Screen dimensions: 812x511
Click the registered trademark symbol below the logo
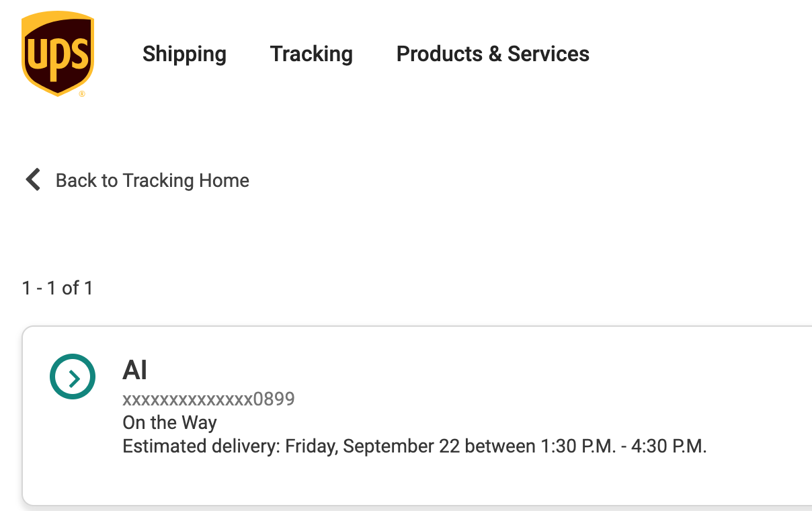coord(82,94)
